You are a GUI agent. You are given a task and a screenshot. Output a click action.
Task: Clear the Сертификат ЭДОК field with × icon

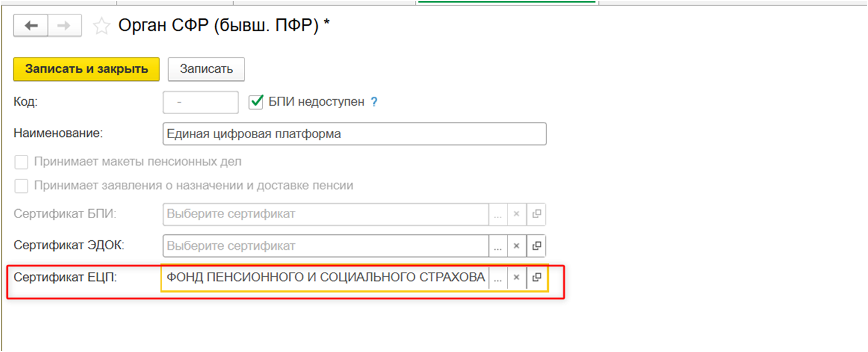[516, 246]
